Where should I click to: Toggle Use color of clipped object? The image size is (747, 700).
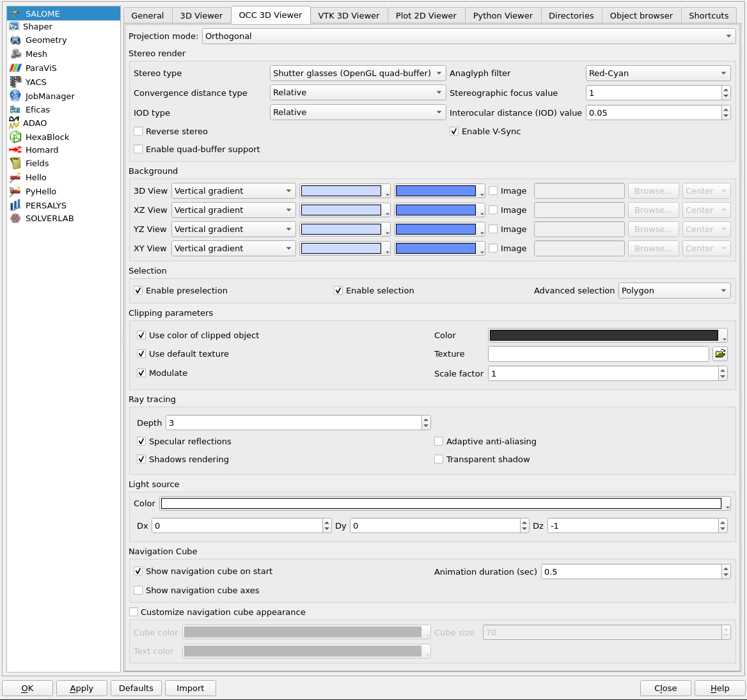click(x=141, y=335)
